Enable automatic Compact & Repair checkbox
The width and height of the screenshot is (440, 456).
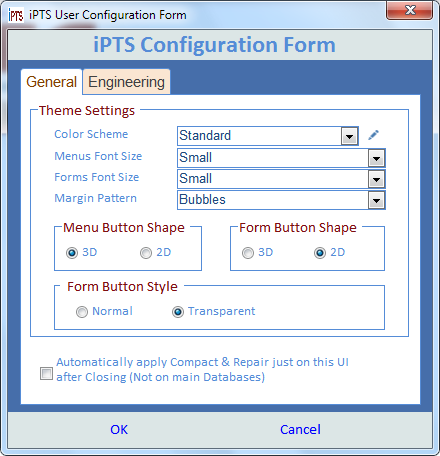[x=46, y=373]
